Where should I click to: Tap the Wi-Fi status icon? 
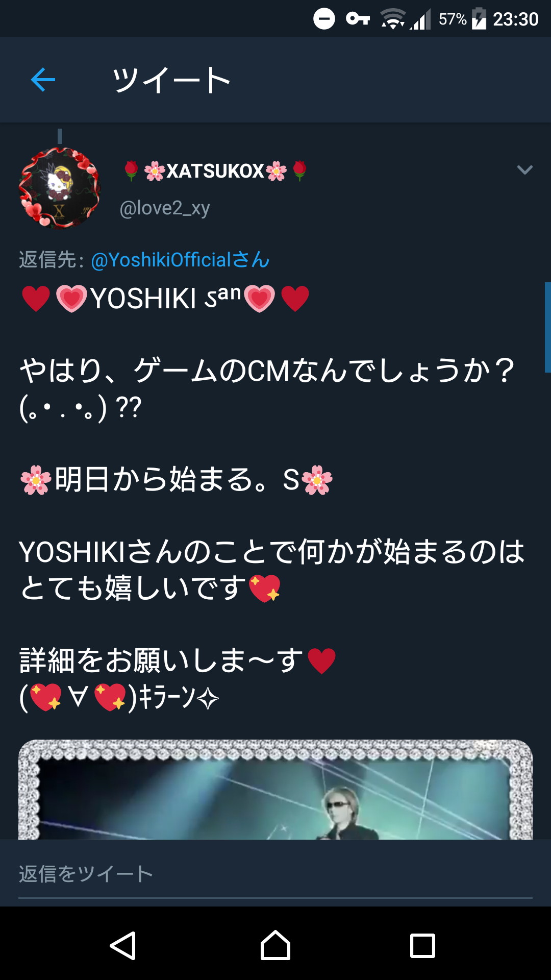392,19
